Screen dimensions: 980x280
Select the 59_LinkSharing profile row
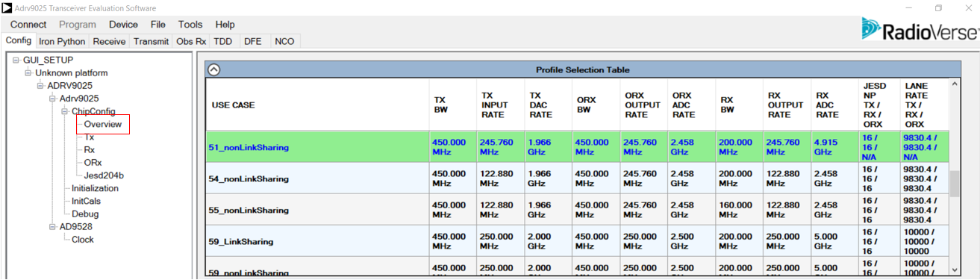(x=577, y=241)
